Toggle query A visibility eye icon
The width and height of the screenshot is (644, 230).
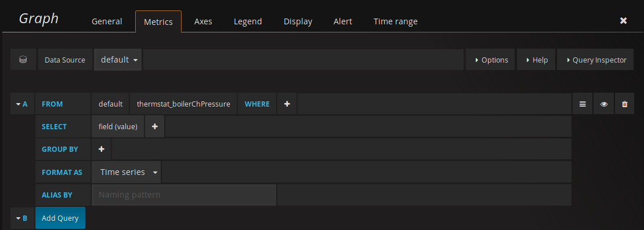point(604,104)
